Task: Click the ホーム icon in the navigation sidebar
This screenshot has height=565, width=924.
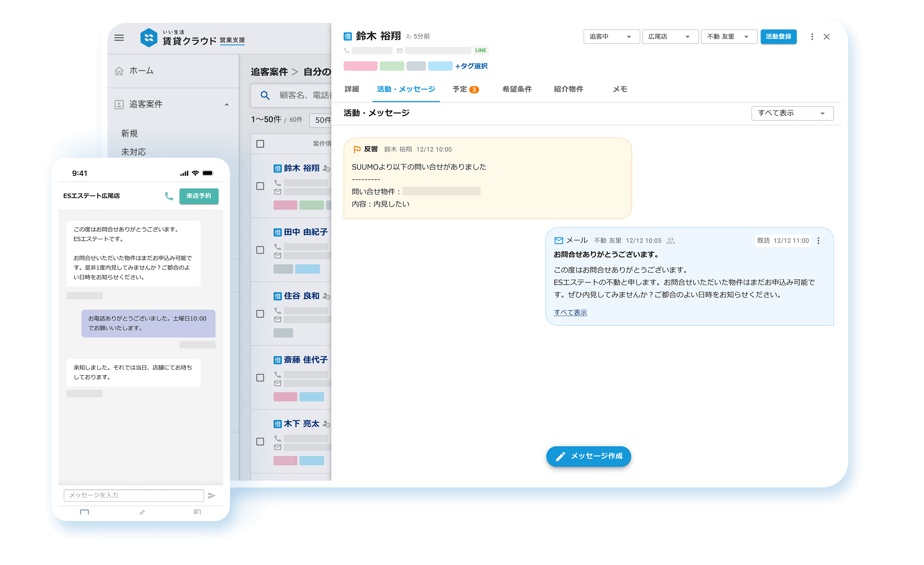Action: (119, 70)
